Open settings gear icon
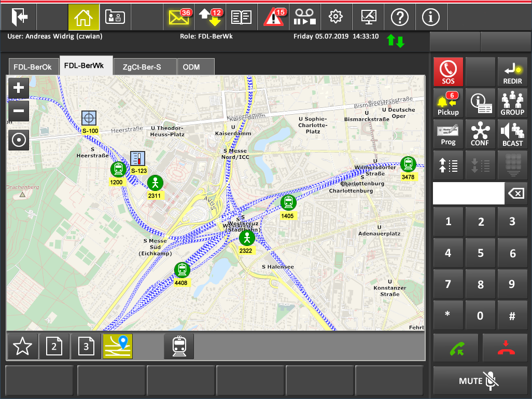Image resolution: width=532 pixels, height=399 pixels. click(x=335, y=17)
